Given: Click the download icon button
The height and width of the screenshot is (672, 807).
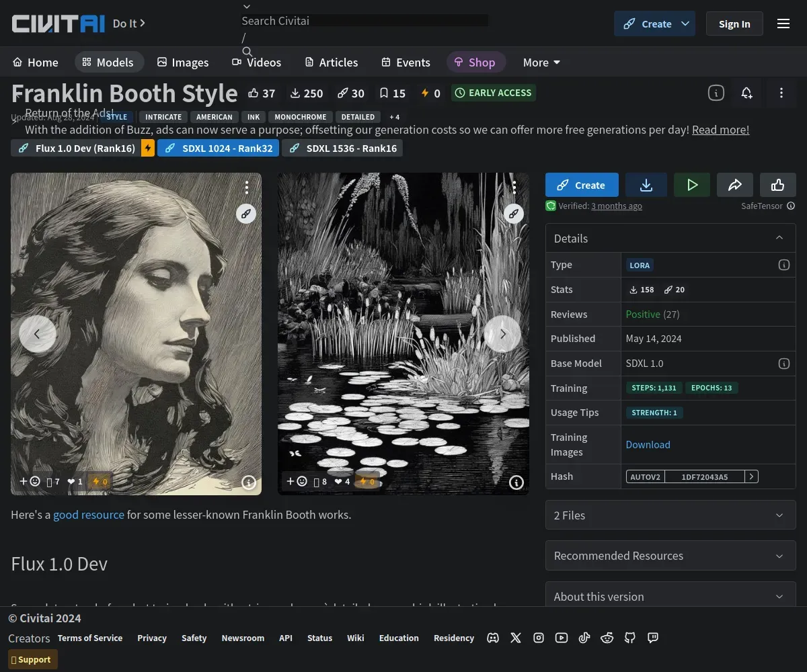Looking at the screenshot, I should click(646, 185).
